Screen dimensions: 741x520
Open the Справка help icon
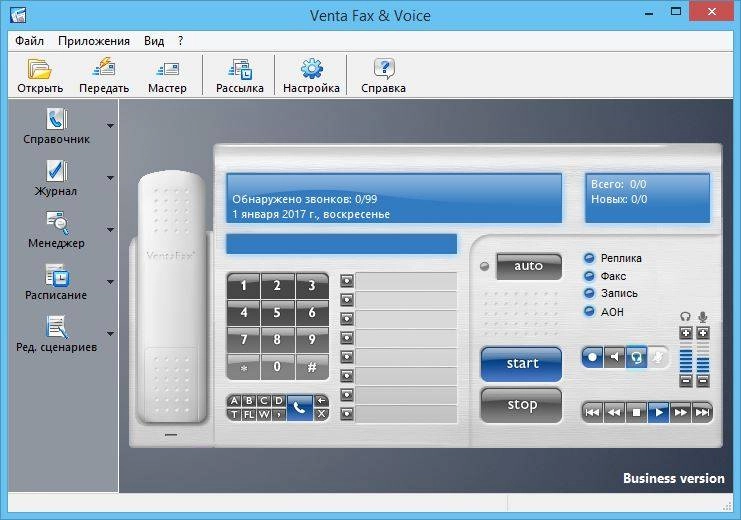tap(383, 76)
